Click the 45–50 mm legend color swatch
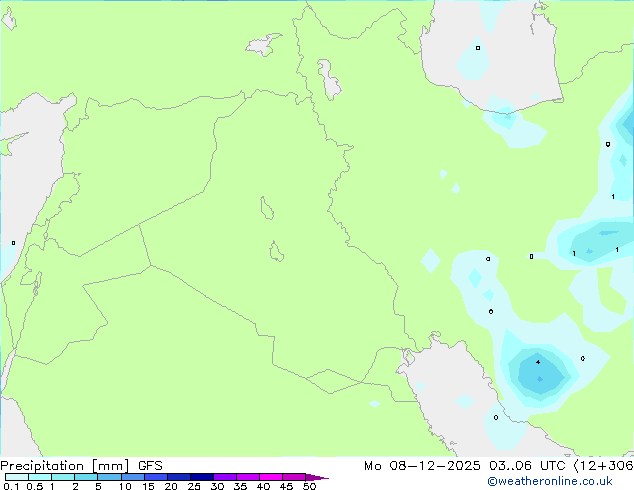Image resolution: width=634 pixels, height=490 pixels. tap(294, 477)
